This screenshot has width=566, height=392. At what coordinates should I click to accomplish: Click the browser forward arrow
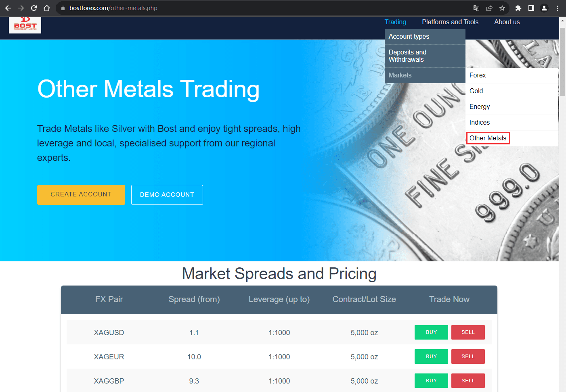21,8
